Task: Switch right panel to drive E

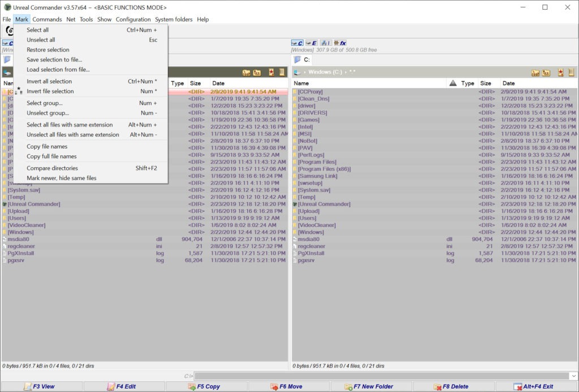Action: (x=312, y=43)
